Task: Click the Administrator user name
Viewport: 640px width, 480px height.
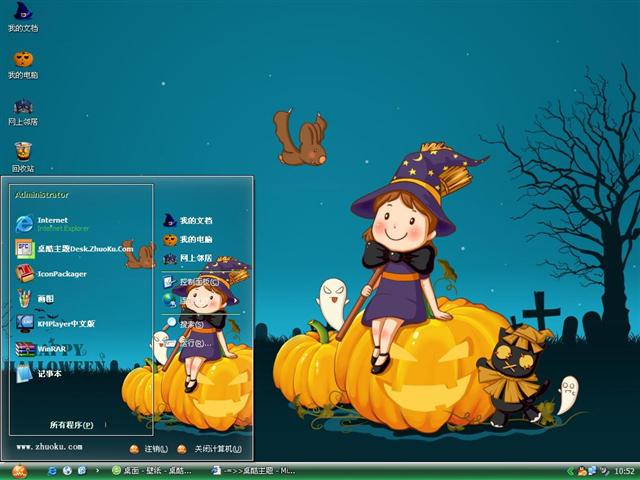Action: pyautogui.click(x=42, y=195)
